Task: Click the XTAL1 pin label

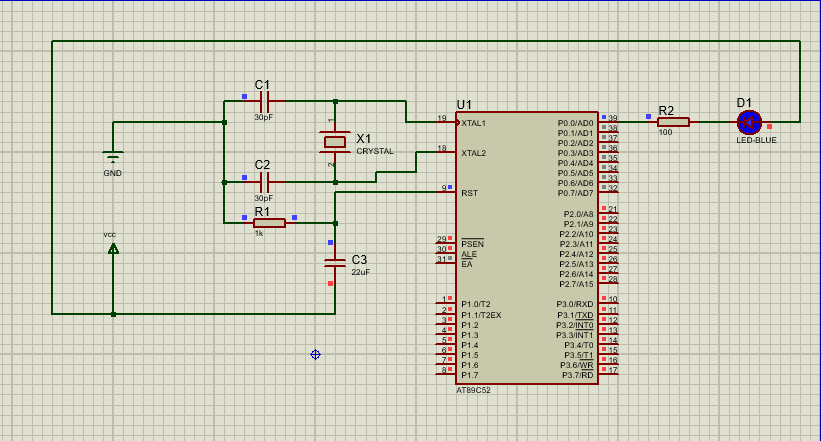Action: pyautogui.click(x=473, y=123)
